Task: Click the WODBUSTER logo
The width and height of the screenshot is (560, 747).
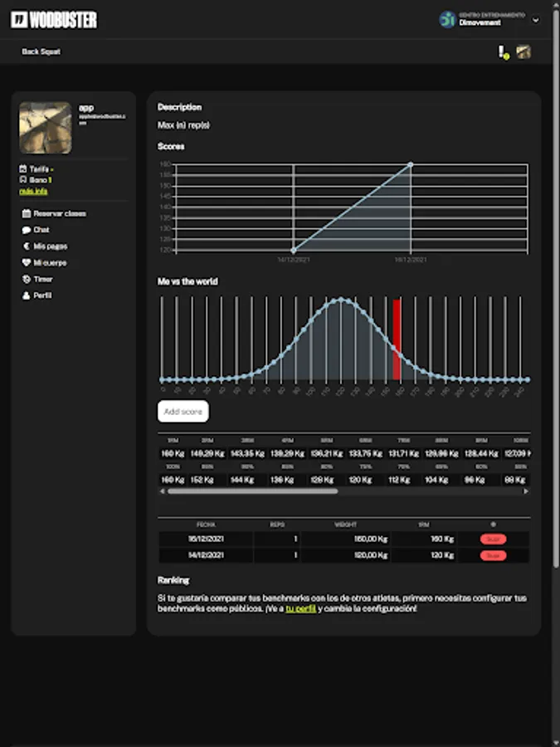Action: 54,20
